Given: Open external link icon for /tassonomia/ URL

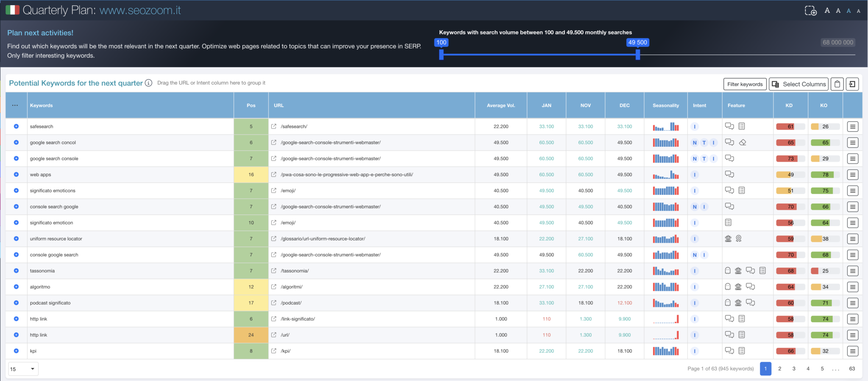Looking at the screenshot, I should [x=274, y=271].
